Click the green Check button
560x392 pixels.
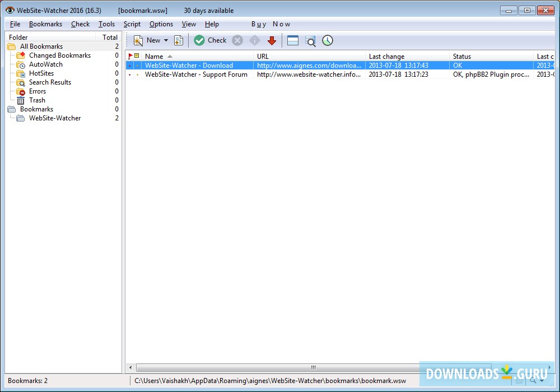[x=210, y=40]
